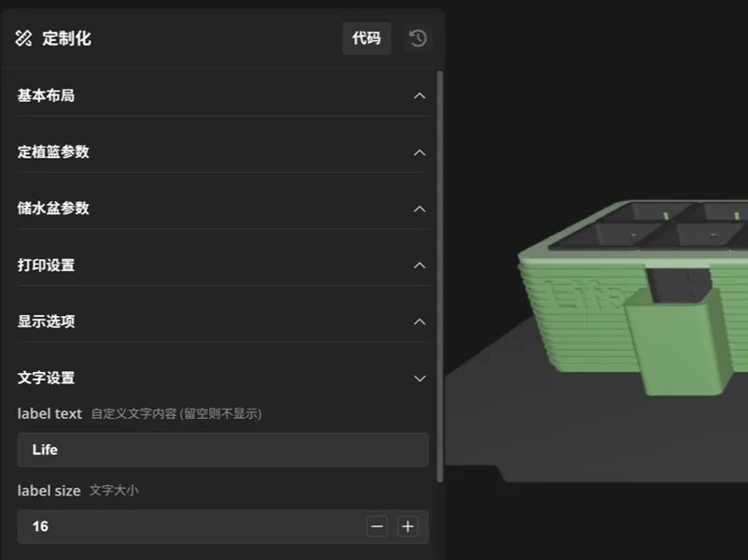Expand the 打印设置 section chevron

[420, 266]
